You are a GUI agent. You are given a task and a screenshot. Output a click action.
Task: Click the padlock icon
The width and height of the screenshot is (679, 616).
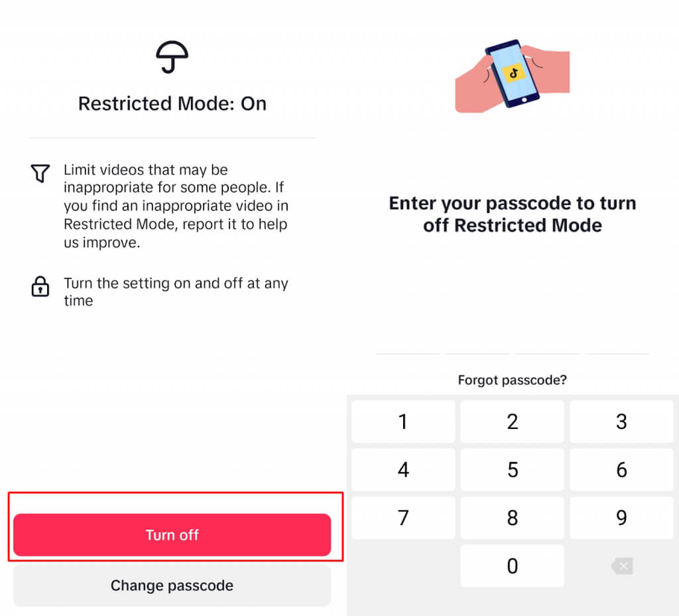[x=40, y=286]
